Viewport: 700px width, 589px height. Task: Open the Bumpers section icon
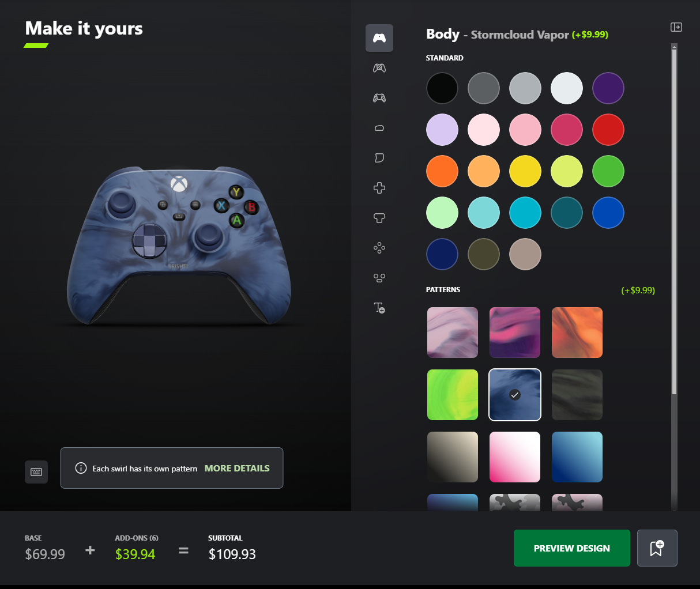point(379,128)
